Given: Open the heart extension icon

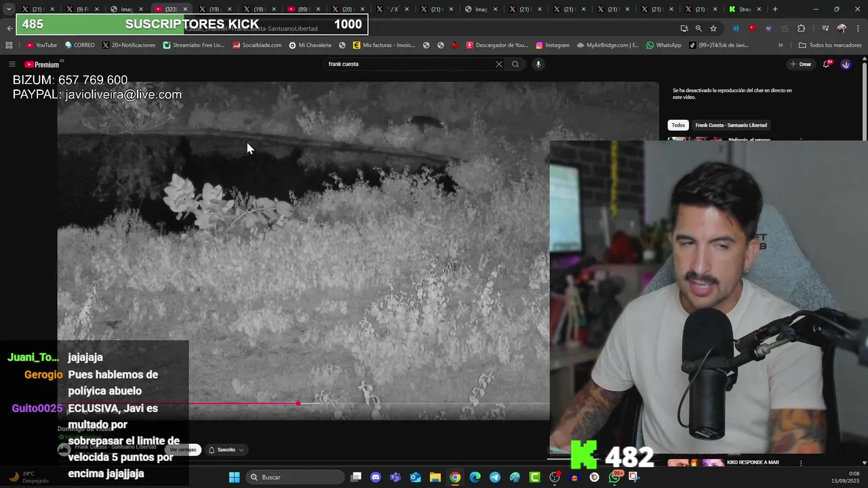Looking at the screenshot, I should click(x=768, y=28).
